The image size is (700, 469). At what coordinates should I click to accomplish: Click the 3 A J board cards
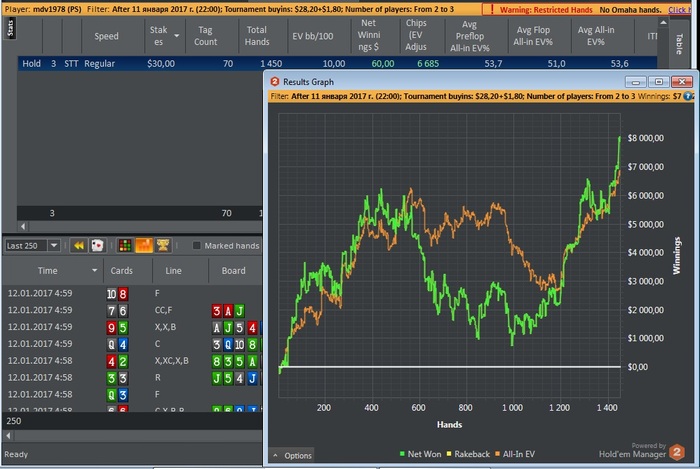228,311
